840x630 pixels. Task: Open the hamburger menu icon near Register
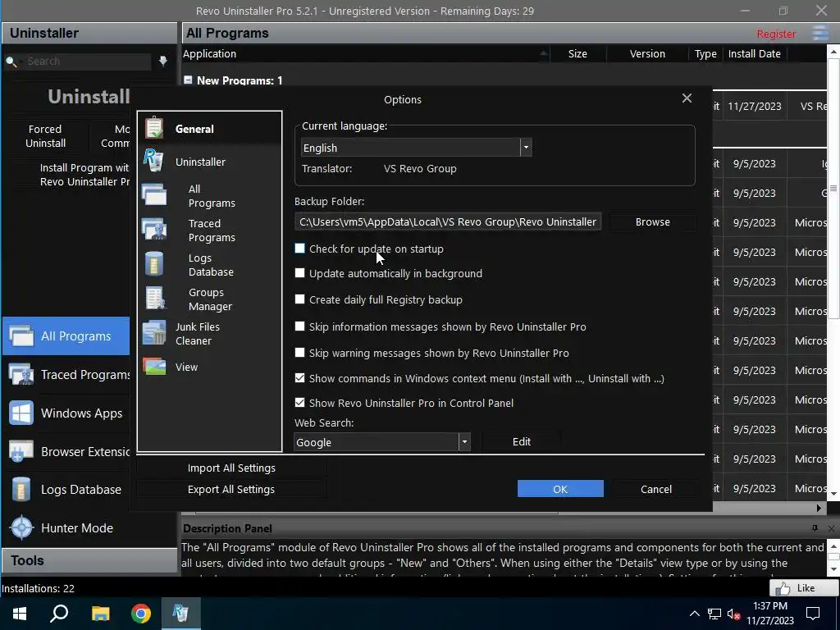point(820,33)
